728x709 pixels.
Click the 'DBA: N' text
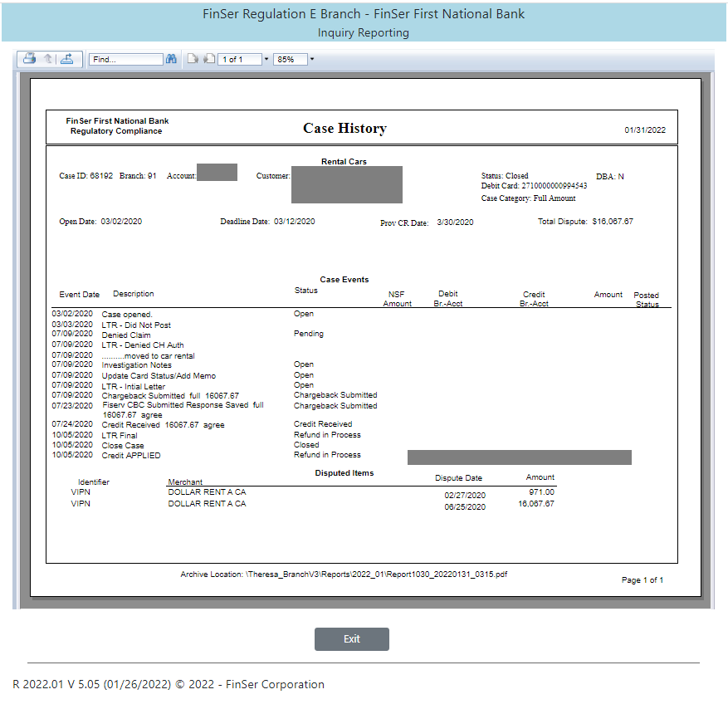pos(609,177)
